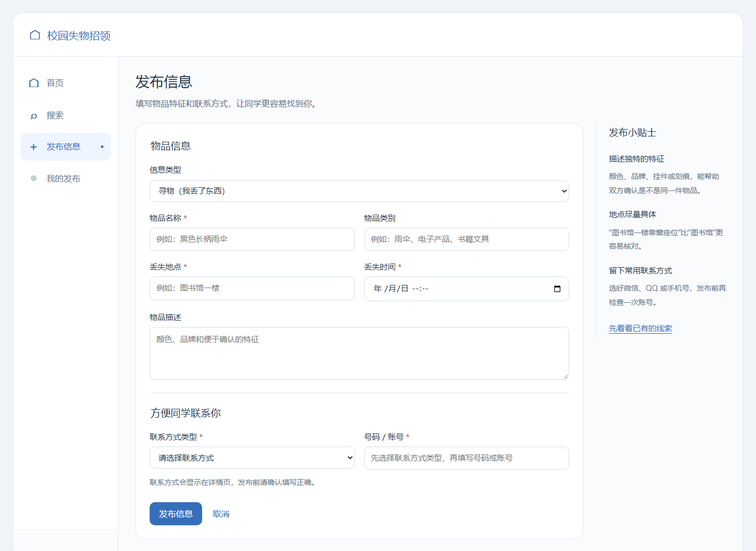This screenshot has width=756, height=551.
Task: Open 我的发布 from the sidebar
Action: [66, 178]
